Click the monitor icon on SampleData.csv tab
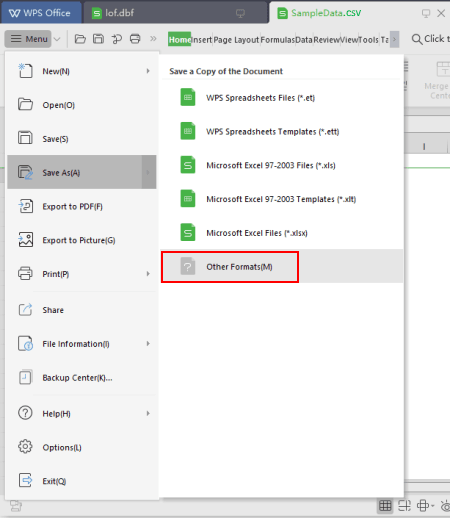Screen dimensions: 450x518 coord(426,13)
